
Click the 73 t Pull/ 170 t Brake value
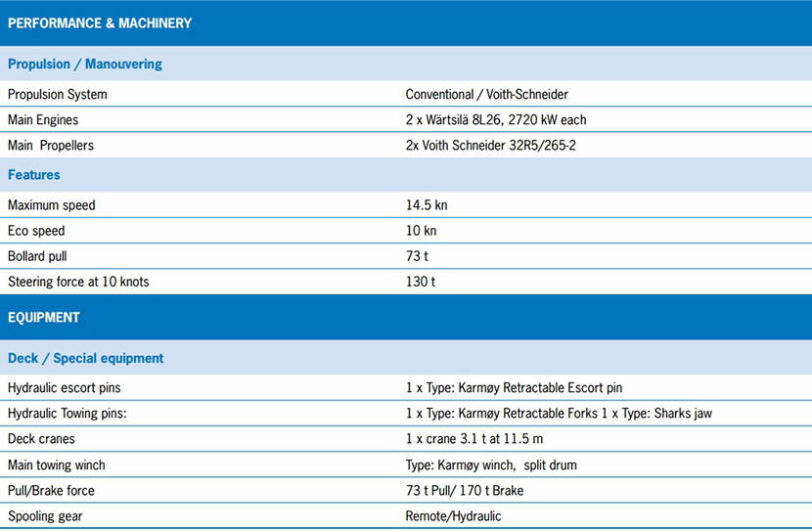(465, 490)
